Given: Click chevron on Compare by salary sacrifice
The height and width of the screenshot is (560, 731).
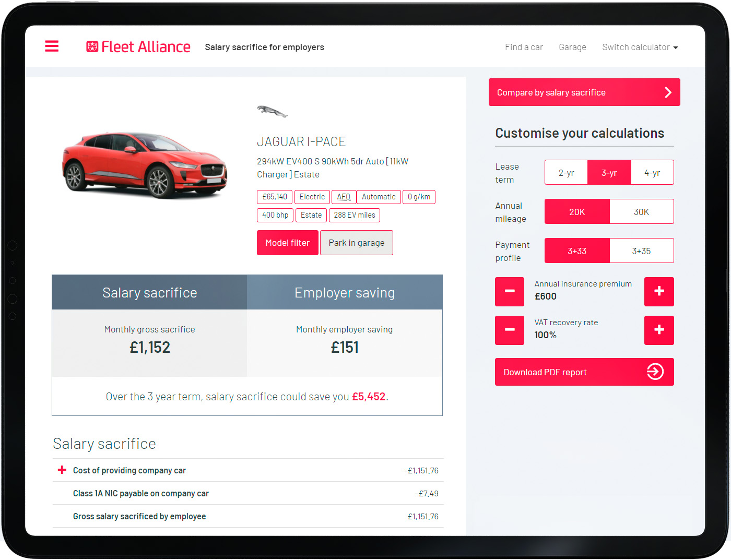Looking at the screenshot, I should click(x=668, y=92).
